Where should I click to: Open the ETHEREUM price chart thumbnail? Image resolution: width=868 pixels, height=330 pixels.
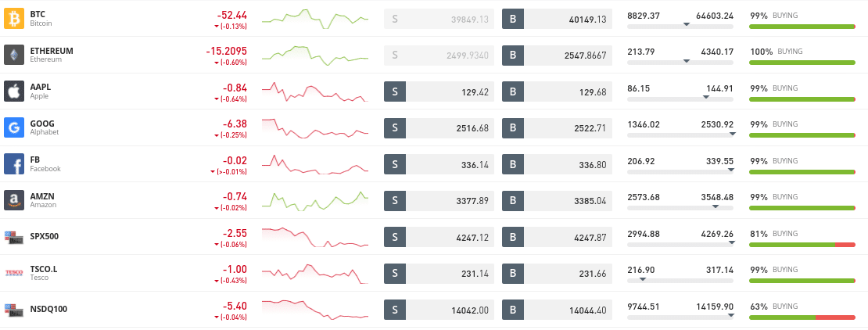315,56
